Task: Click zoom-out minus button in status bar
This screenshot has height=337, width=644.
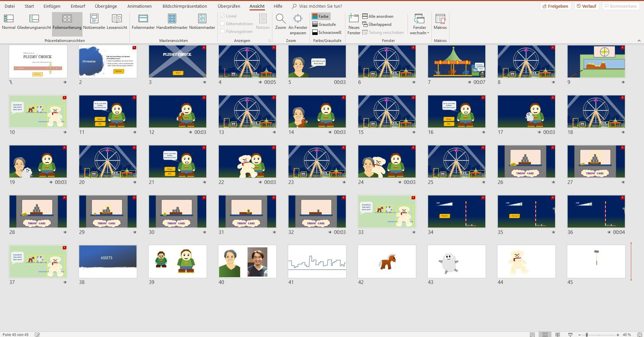Action: (x=579, y=335)
